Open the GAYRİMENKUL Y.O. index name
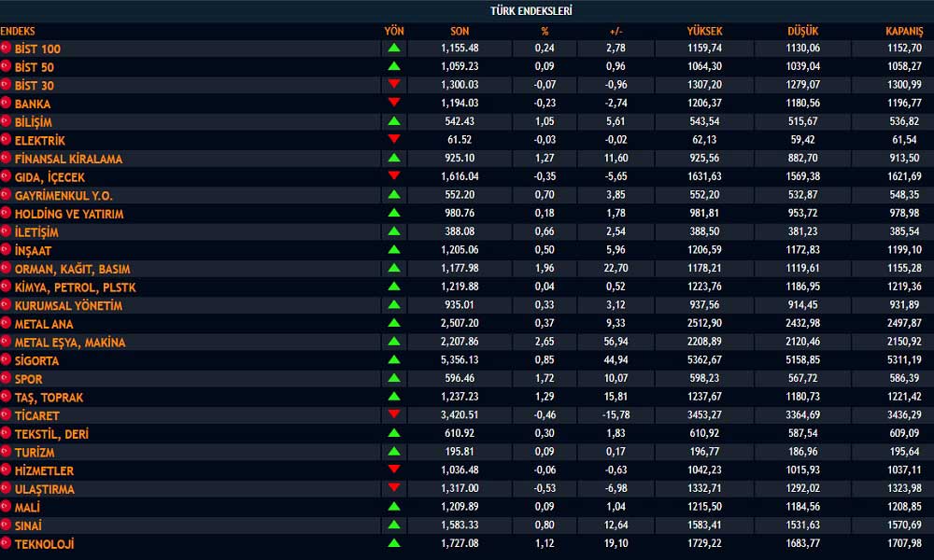934x560 pixels. [64, 196]
